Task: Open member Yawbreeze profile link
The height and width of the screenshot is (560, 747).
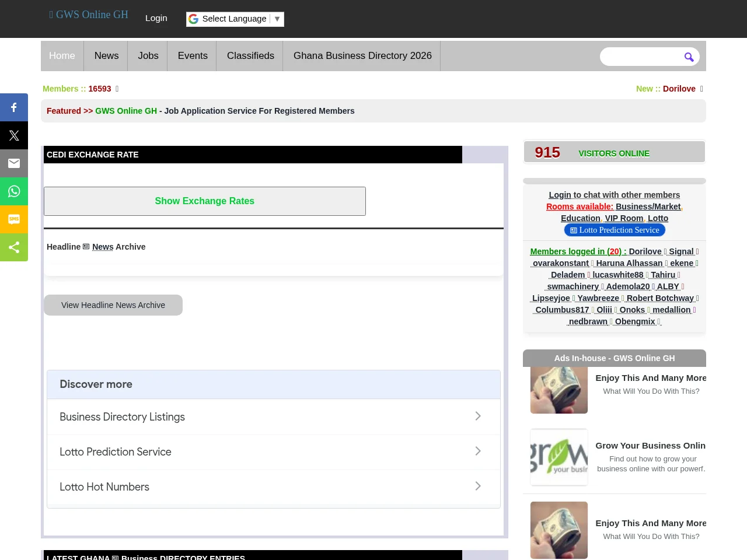Action: pyautogui.click(x=598, y=298)
